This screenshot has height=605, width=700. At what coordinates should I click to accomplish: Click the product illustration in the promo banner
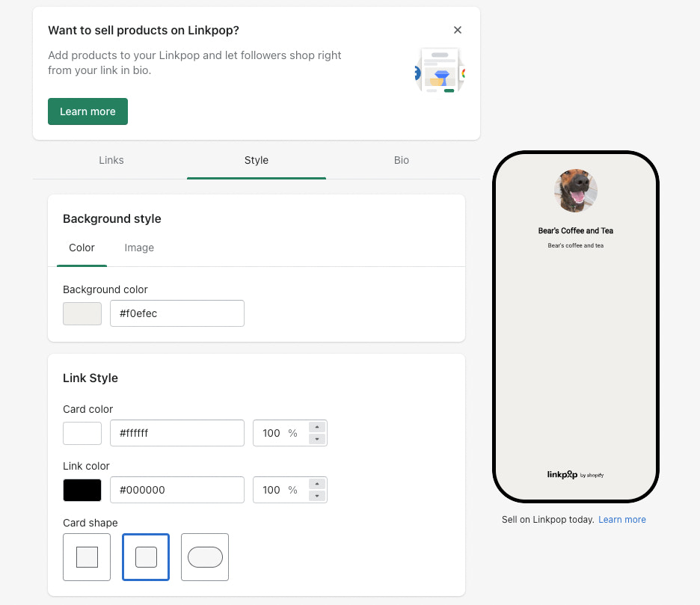coord(440,70)
